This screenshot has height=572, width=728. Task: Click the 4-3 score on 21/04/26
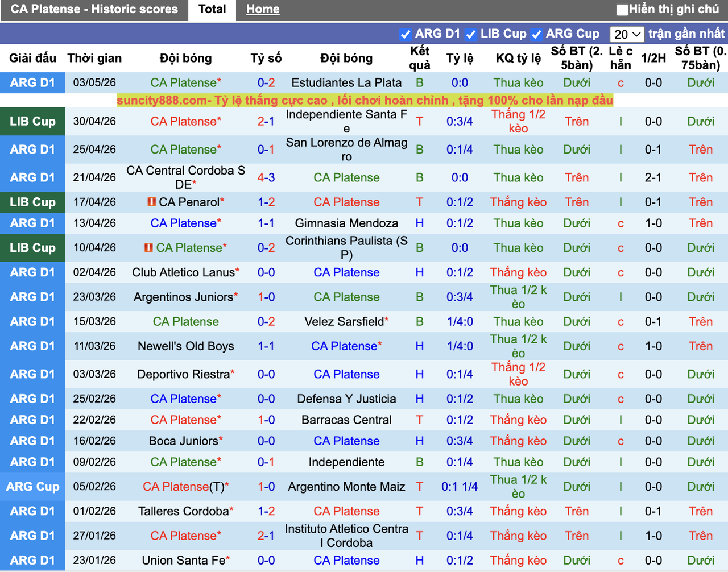266,177
